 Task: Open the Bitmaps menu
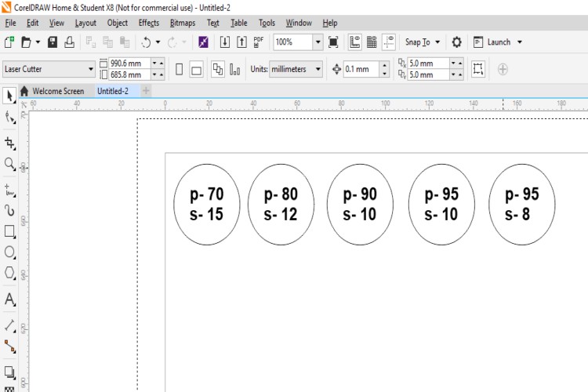click(x=183, y=23)
